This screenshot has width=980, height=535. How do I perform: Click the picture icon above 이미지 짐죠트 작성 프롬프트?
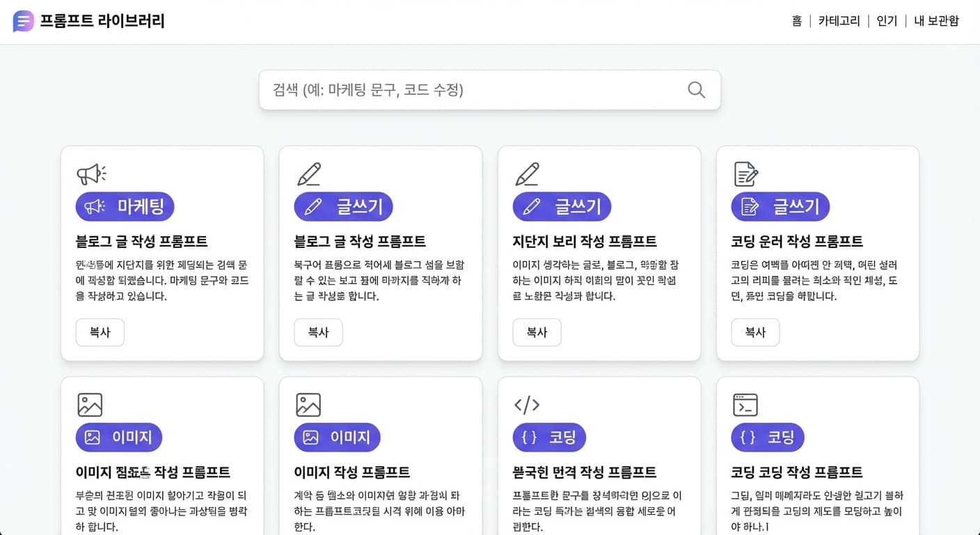[91, 404]
